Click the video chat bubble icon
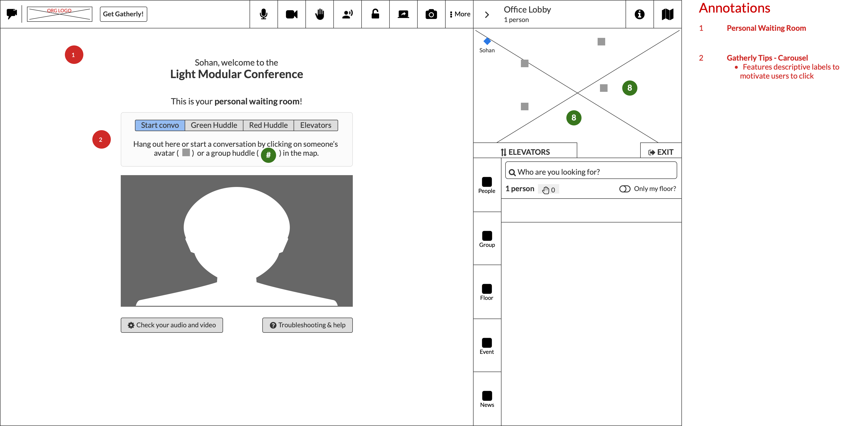The width and height of the screenshot is (868, 426). pyautogui.click(x=12, y=14)
